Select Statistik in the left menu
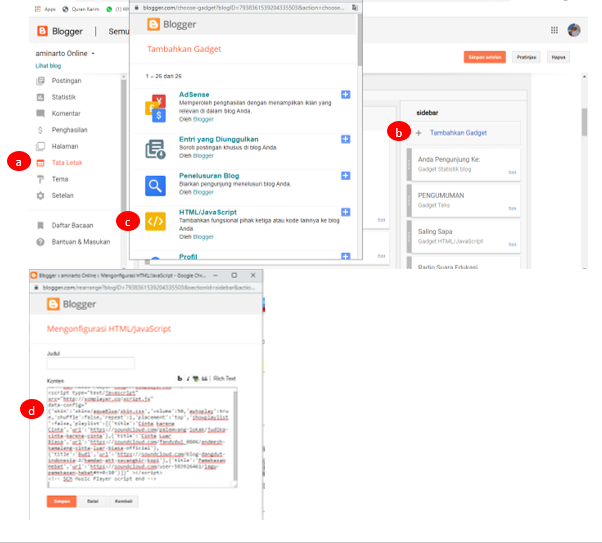The height and width of the screenshot is (543, 602). point(64,97)
